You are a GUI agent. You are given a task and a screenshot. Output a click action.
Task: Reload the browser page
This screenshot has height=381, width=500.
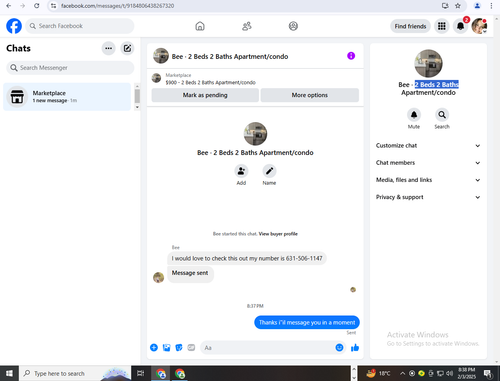tap(37, 6)
